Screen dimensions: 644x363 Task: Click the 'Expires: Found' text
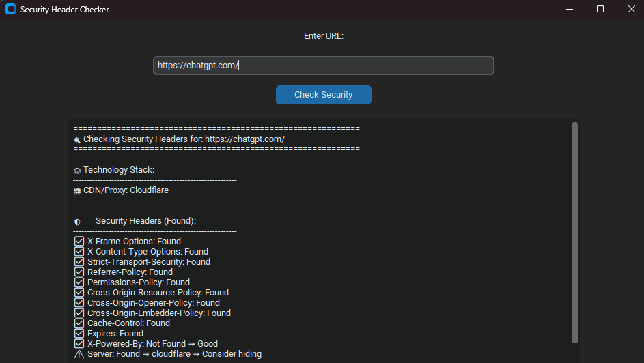[115, 334]
